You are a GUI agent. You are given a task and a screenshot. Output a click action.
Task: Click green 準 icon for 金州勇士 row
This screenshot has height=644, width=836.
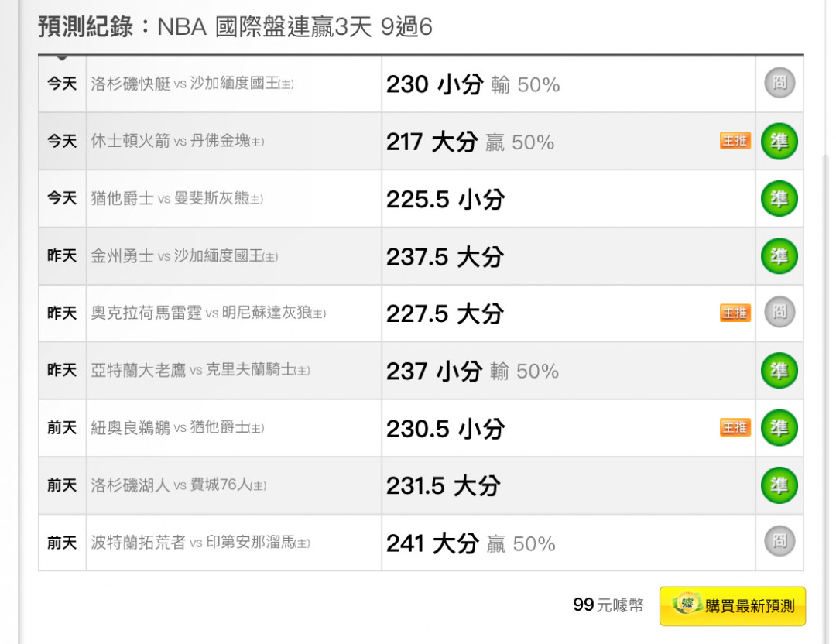pyautogui.click(x=779, y=256)
